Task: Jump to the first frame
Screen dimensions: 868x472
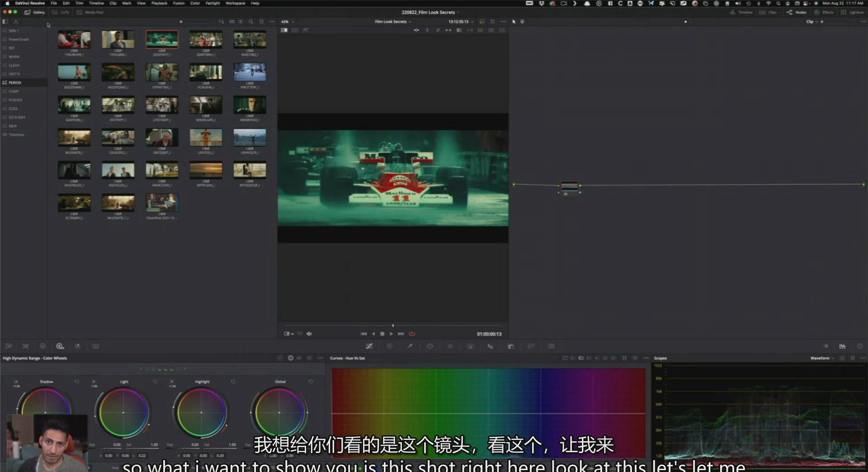Action: 363,334
